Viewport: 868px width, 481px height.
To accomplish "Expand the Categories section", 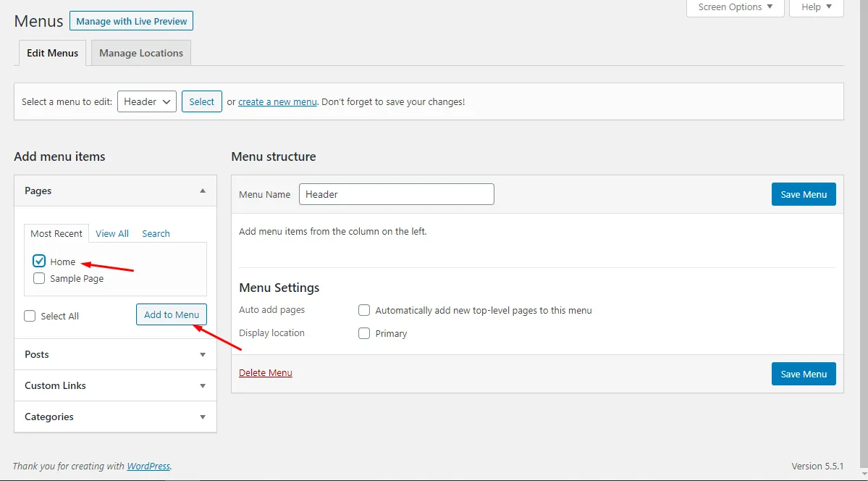I will 203,417.
